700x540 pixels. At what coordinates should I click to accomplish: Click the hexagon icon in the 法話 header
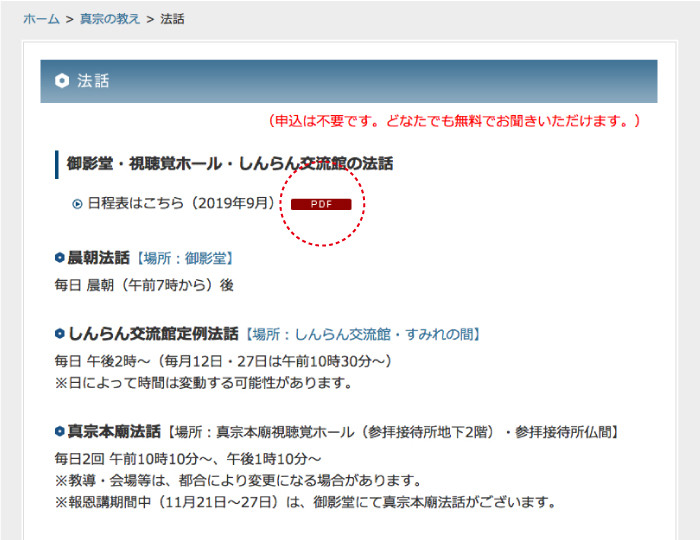[x=62, y=82]
